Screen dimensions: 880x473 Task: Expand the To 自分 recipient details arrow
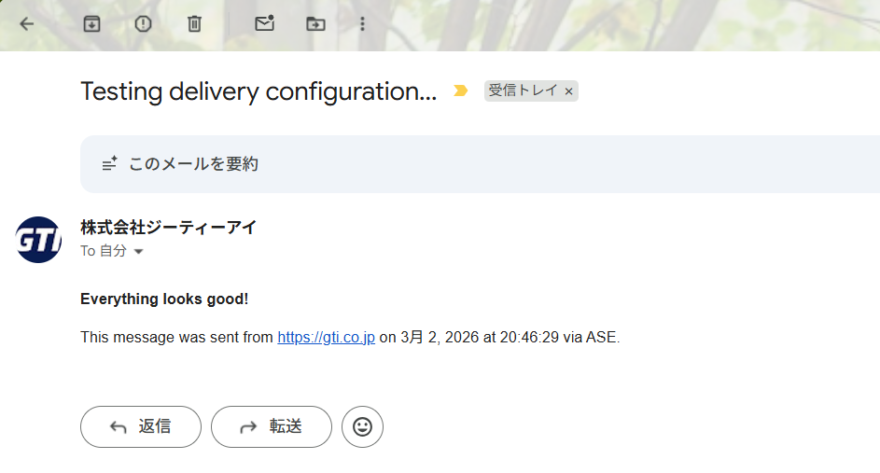coord(139,252)
